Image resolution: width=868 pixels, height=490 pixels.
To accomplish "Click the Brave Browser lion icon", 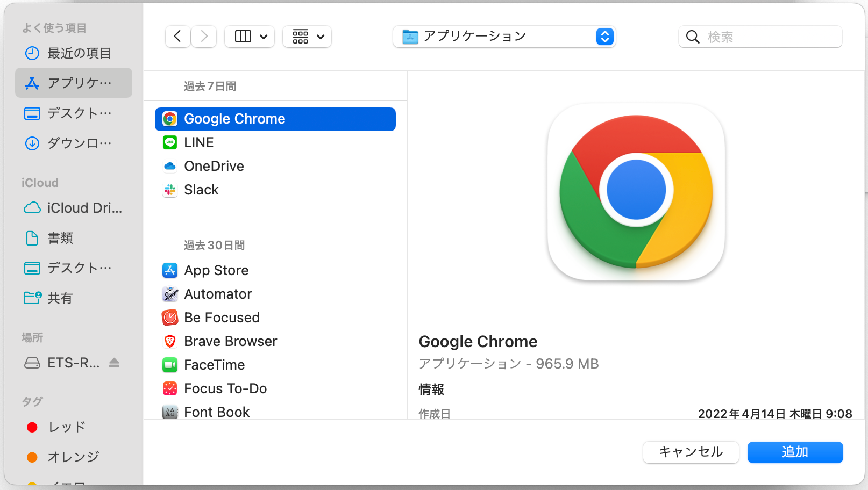I will tap(170, 341).
